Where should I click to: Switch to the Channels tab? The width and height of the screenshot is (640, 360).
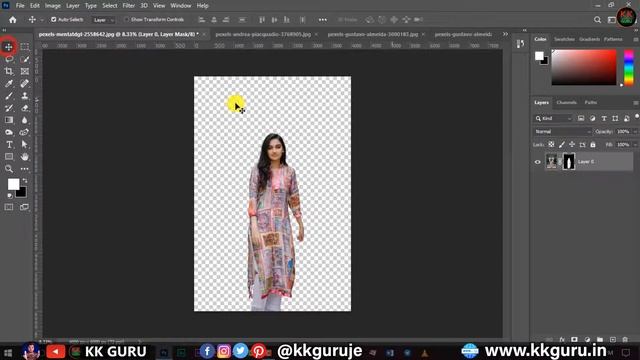click(x=567, y=102)
